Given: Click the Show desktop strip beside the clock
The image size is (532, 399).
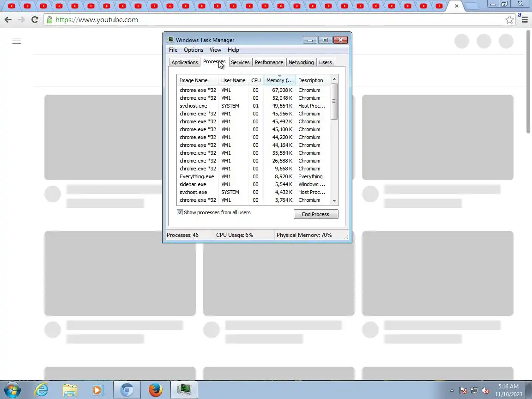Looking at the screenshot, I should coord(529,390).
